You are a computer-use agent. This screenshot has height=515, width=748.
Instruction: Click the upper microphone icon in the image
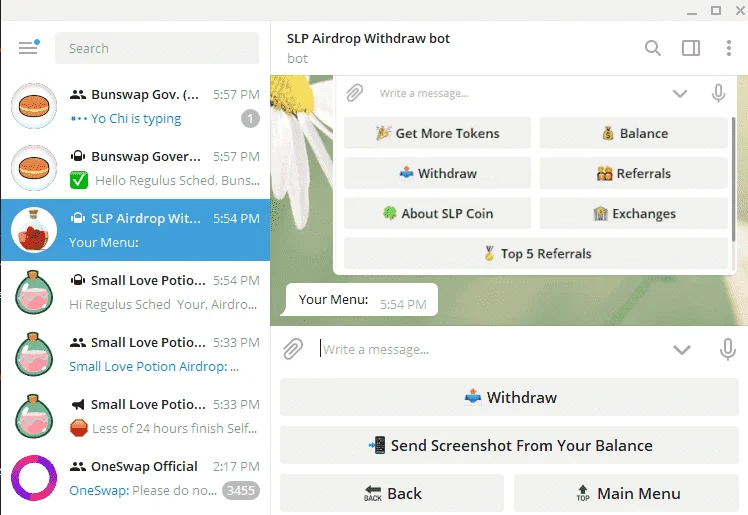(718, 93)
